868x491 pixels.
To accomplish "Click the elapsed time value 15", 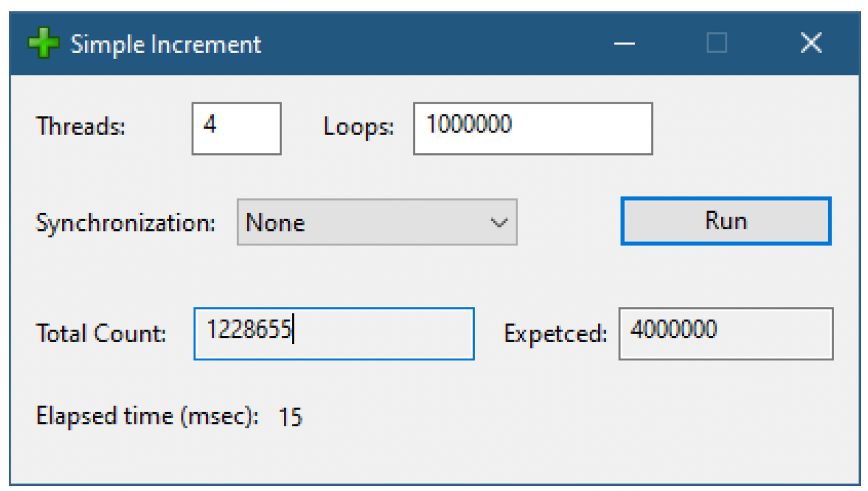I will tap(290, 418).
